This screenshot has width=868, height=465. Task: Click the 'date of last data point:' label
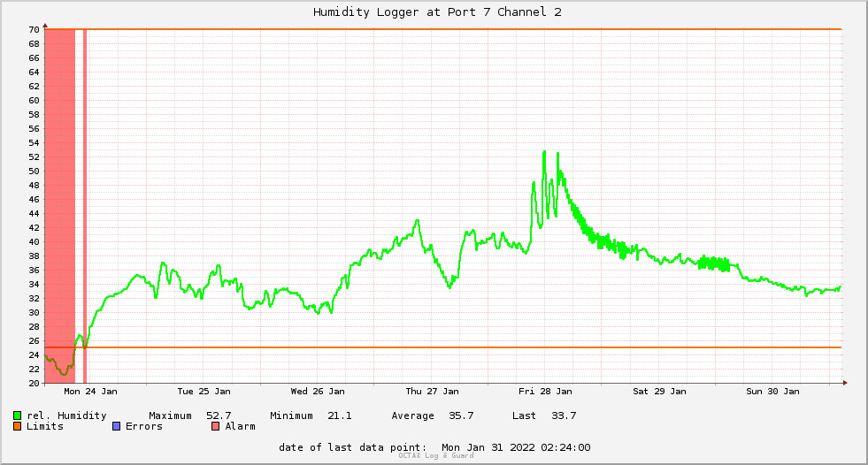tap(353, 447)
